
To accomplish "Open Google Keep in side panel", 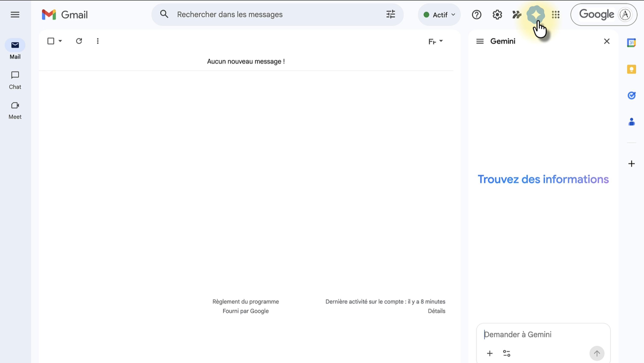I will 631,69.
